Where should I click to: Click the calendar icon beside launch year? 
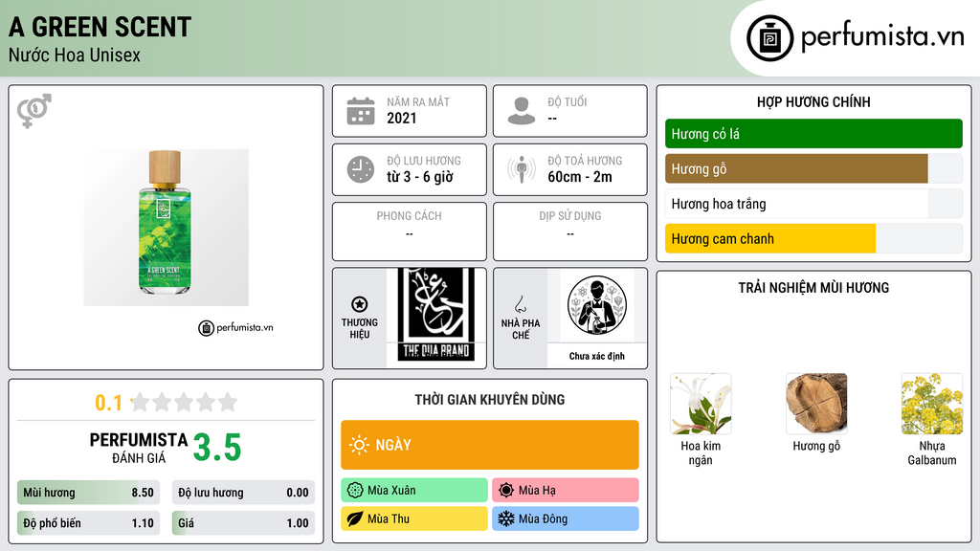[361, 111]
